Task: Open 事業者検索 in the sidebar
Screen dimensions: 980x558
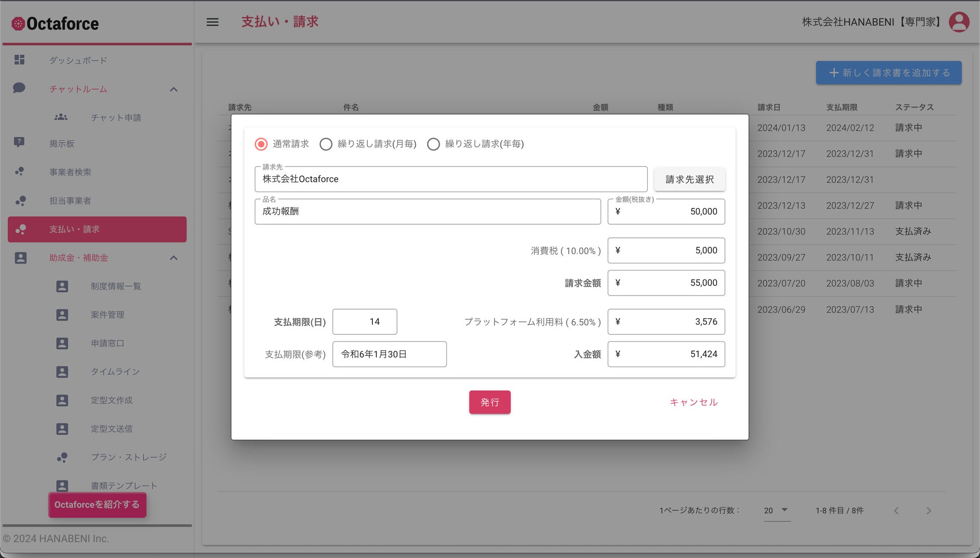Action: click(x=70, y=172)
